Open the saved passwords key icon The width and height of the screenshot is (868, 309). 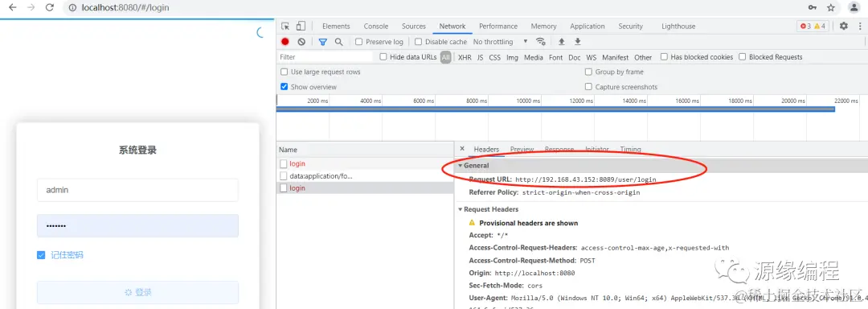(812, 8)
